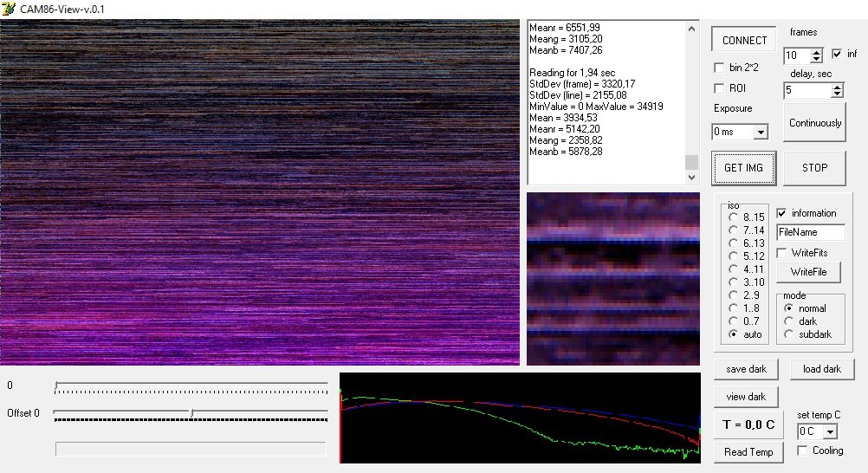Screen dimensions: 868x473
Task: Click the delay, sec input field
Action: [x=808, y=90]
